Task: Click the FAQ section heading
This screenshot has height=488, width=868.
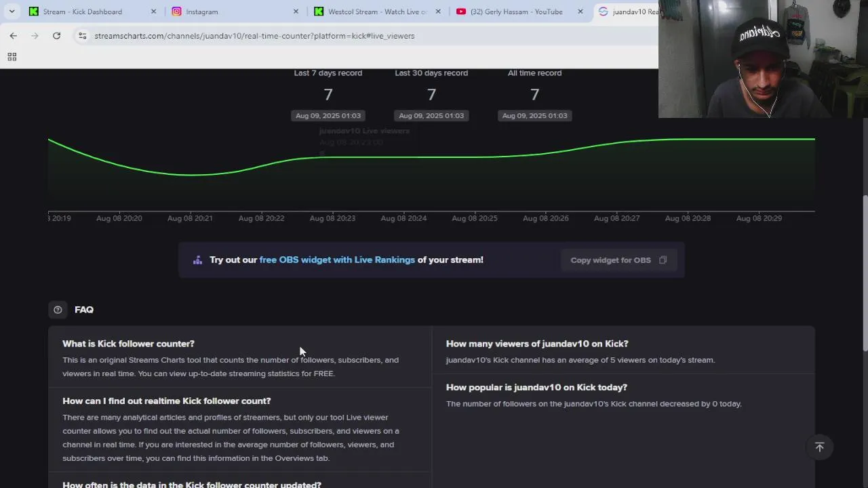Action: tap(84, 310)
